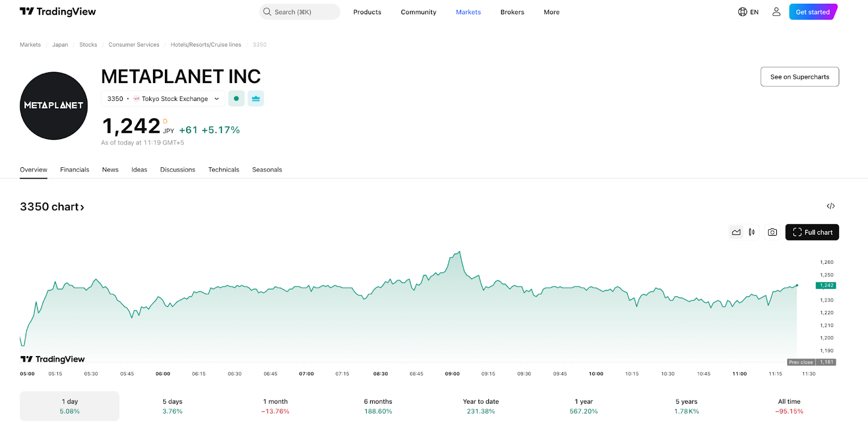This screenshot has width=868, height=437.
Task: Click the 09:00 time axis label
Action: [452, 374]
